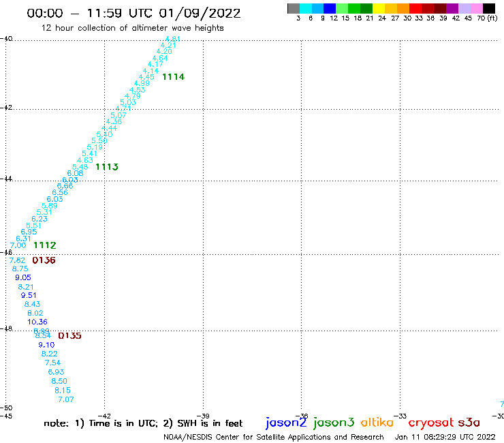Click the 5.48 value near 1113

click(x=80, y=167)
